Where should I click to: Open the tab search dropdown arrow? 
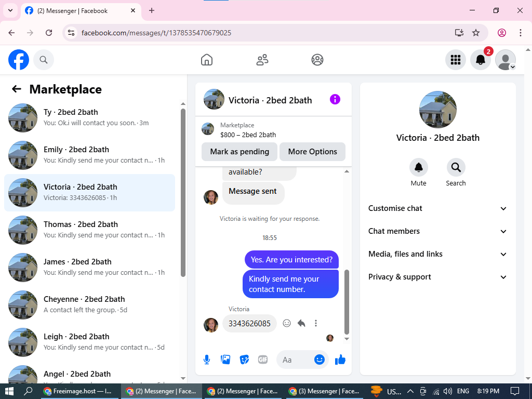coord(10,10)
